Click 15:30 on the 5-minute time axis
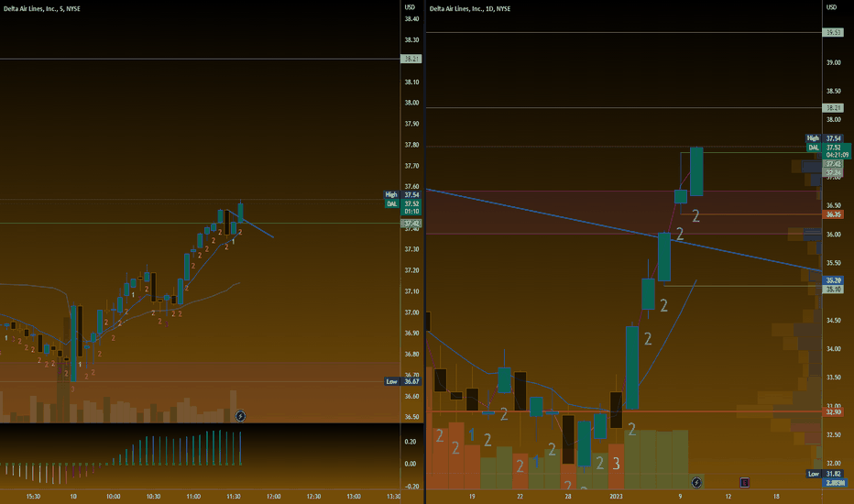This screenshot has width=854, height=504. tap(33, 497)
